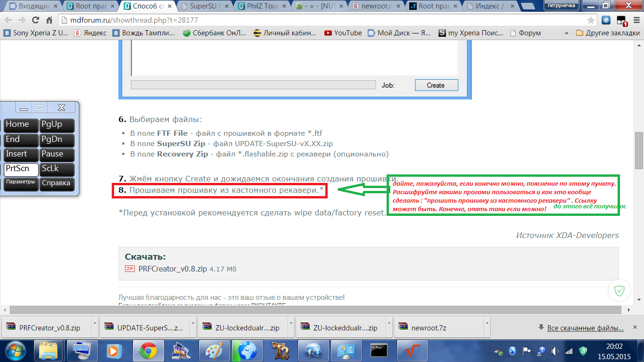Image resolution: width=644 pixels, height=362 pixels.
Task: Switch to Google Chrome on taskbar
Action: pos(148,350)
